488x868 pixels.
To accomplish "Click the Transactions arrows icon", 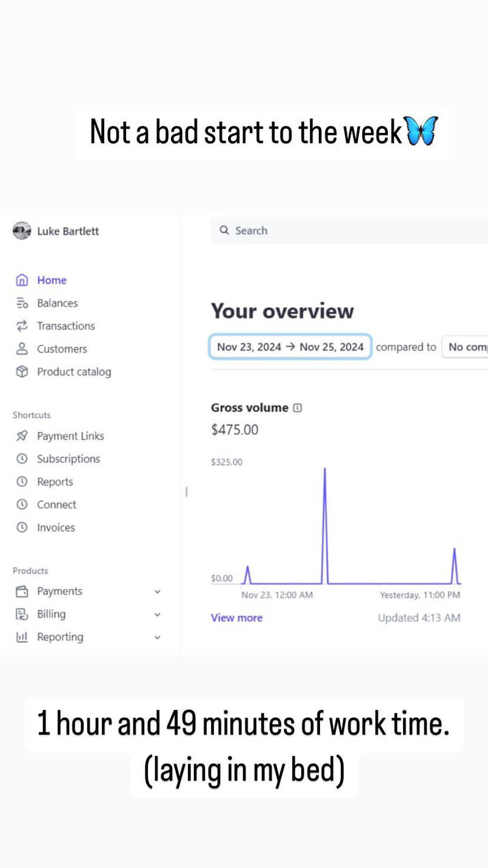I will coord(22,326).
